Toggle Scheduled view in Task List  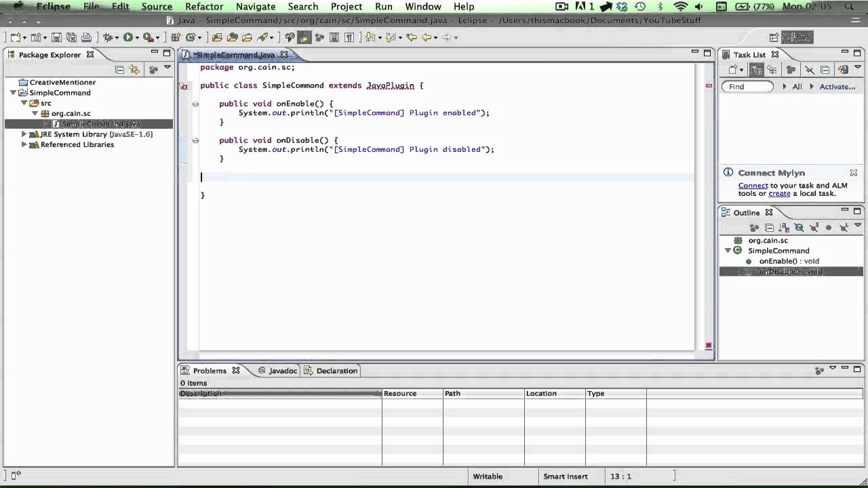(x=772, y=69)
